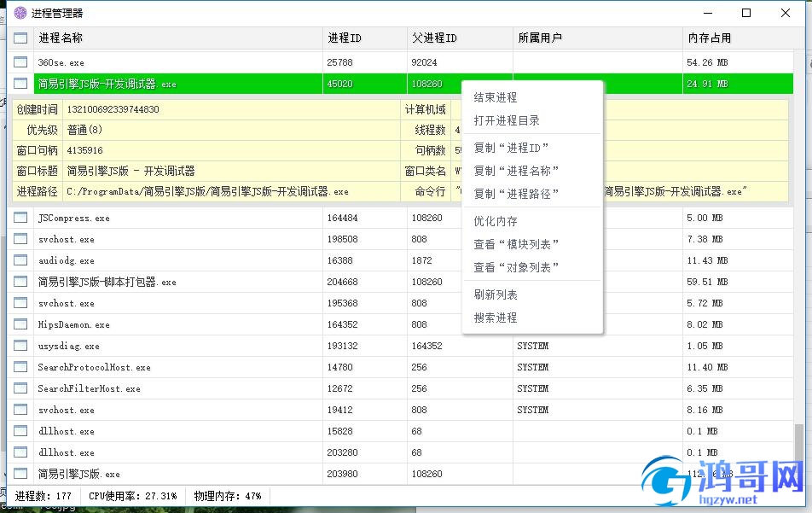
Task: Click the priority value 普通(8)
Action: point(84,130)
